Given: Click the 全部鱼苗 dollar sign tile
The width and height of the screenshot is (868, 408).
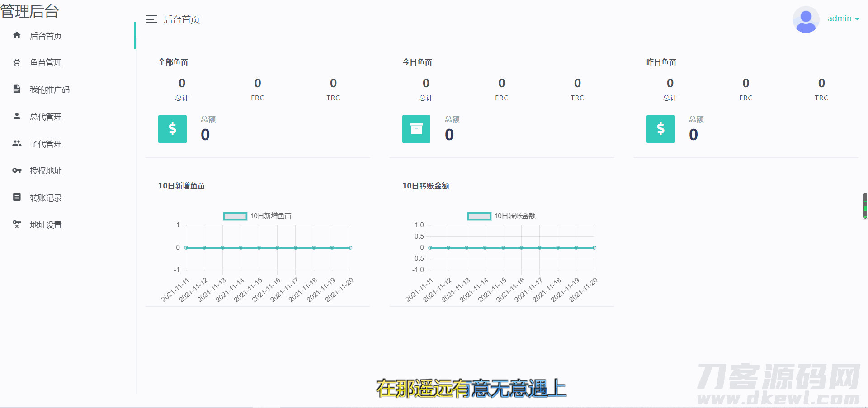Looking at the screenshot, I should tap(172, 129).
